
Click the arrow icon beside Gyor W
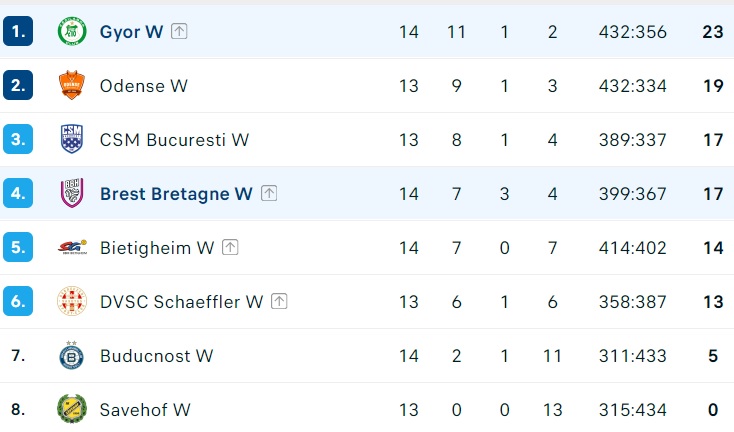(x=179, y=32)
